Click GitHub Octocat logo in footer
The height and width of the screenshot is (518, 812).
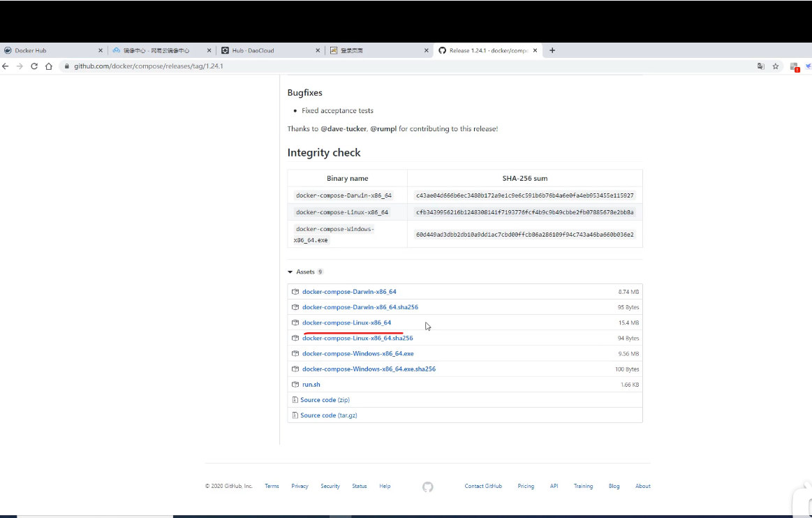428,487
